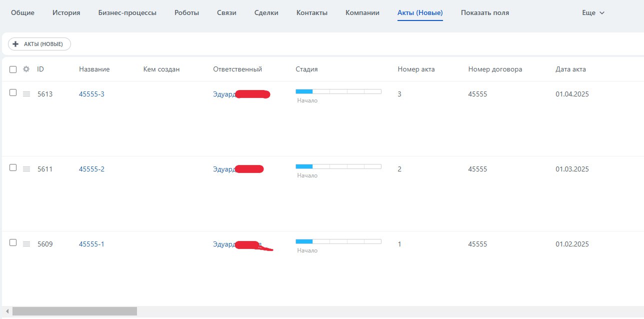Sort by Дата акта column header

(570, 69)
